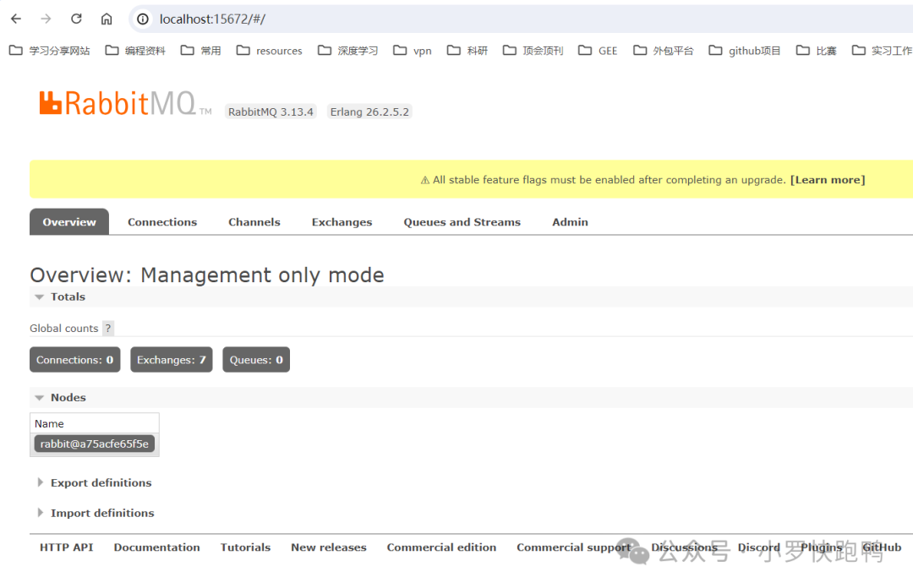Open the 比赛 bookmark folder

[x=817, y=51]
